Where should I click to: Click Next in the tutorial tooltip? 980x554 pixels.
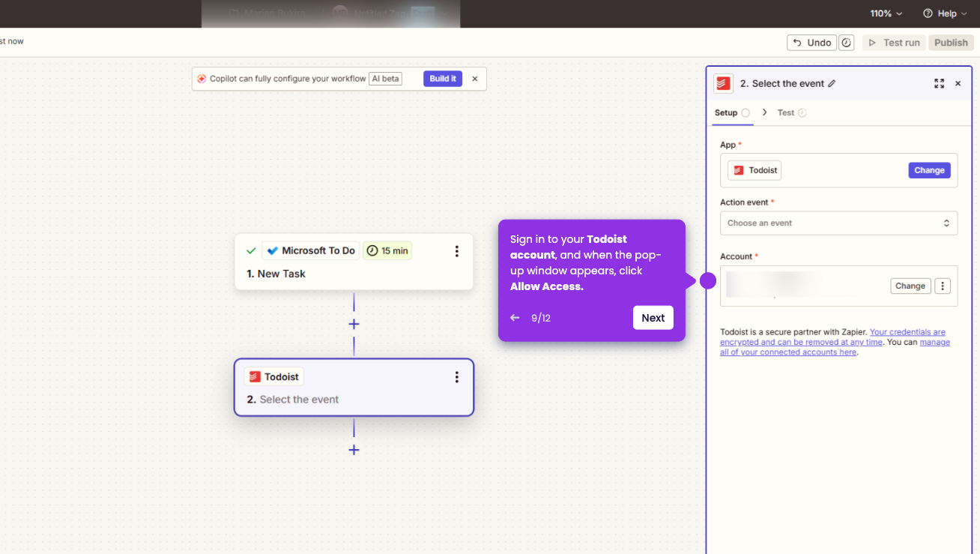click(x=653, y=318)
